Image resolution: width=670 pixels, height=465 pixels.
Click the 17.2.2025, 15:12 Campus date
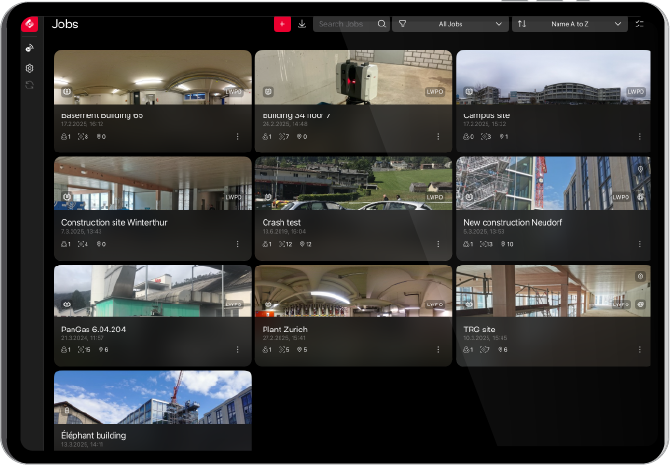[485, 124]
